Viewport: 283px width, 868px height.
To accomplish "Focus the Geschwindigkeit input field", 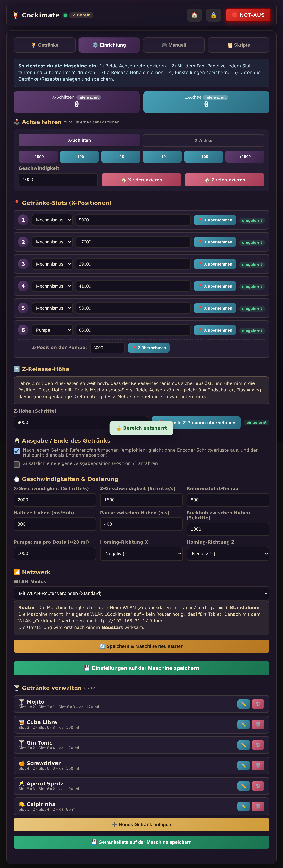I will [58, 180].
